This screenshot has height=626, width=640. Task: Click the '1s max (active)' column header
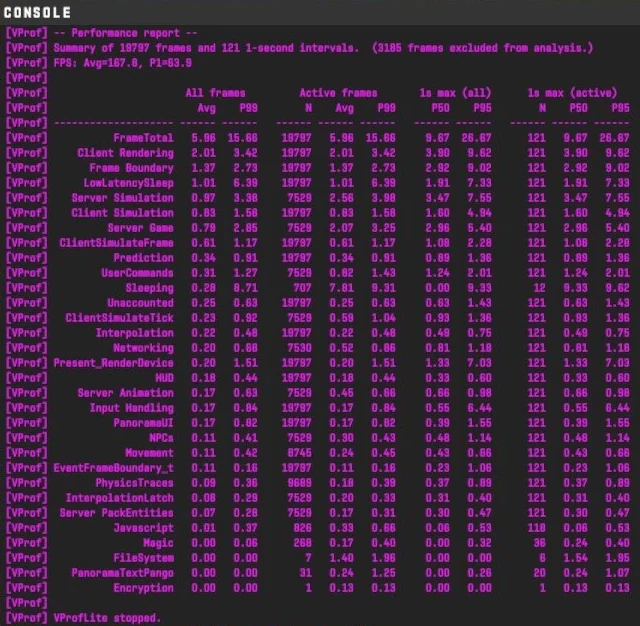[x=572, y=93]
